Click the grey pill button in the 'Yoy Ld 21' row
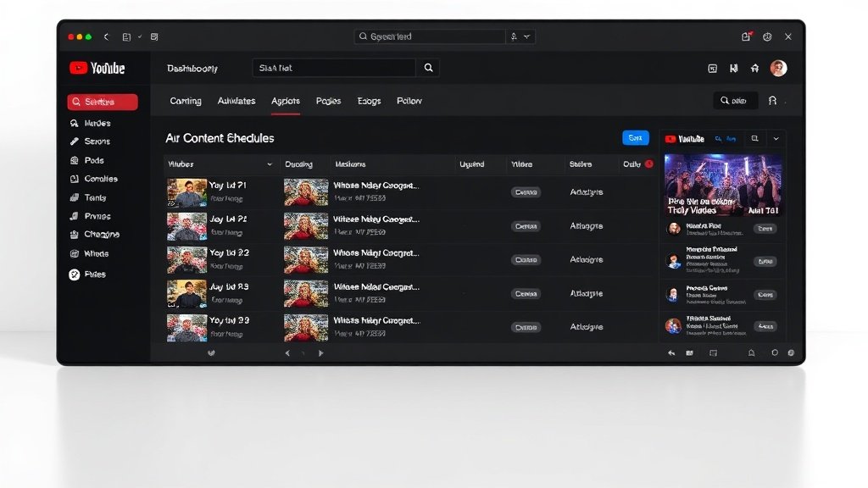The height and width of the screenshot is (488, 868). click(x=526, y=192)
